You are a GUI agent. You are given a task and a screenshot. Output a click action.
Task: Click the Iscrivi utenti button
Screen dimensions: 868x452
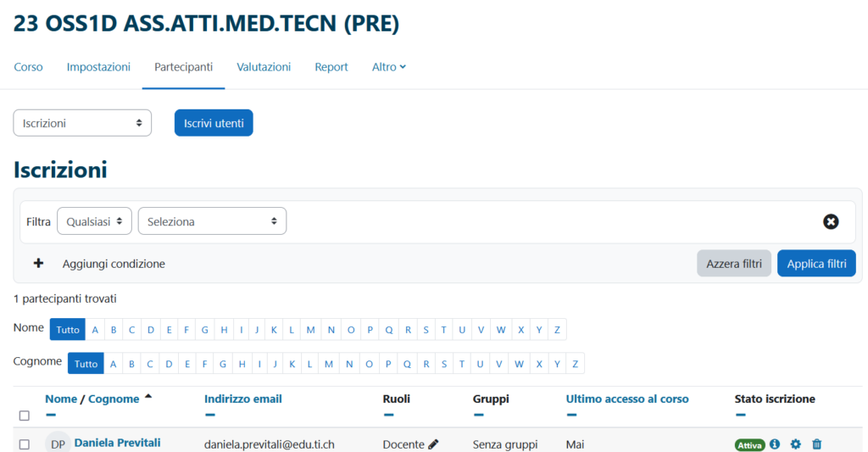pos(214,123)
